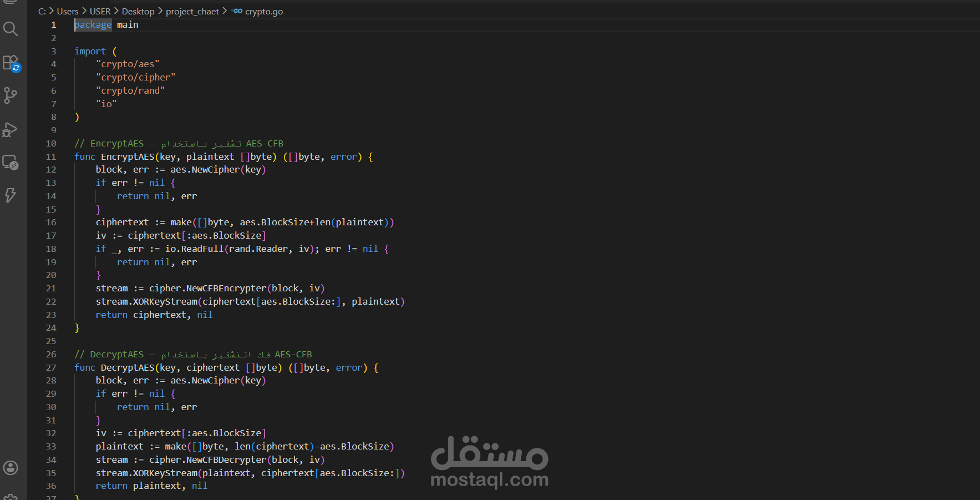Click 'if err != nil' on line 13
Viewport: 980px width, 500px height.
pyautogui.click(x=130, y=183)
